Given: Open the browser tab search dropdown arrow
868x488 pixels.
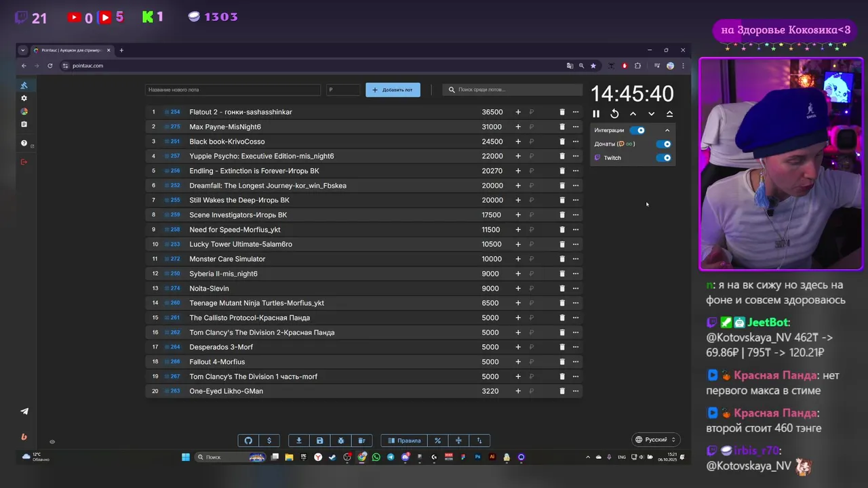Looking at the screenshot, I should click(22, 50).
